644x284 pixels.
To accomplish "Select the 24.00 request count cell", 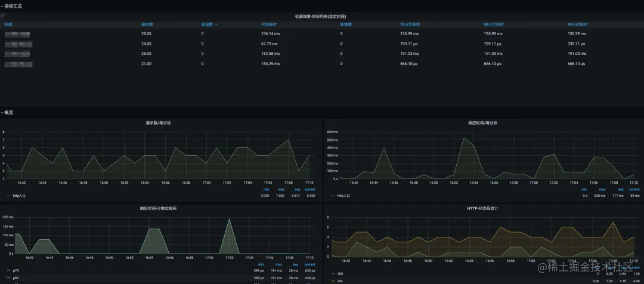I will tap(146, 44).
